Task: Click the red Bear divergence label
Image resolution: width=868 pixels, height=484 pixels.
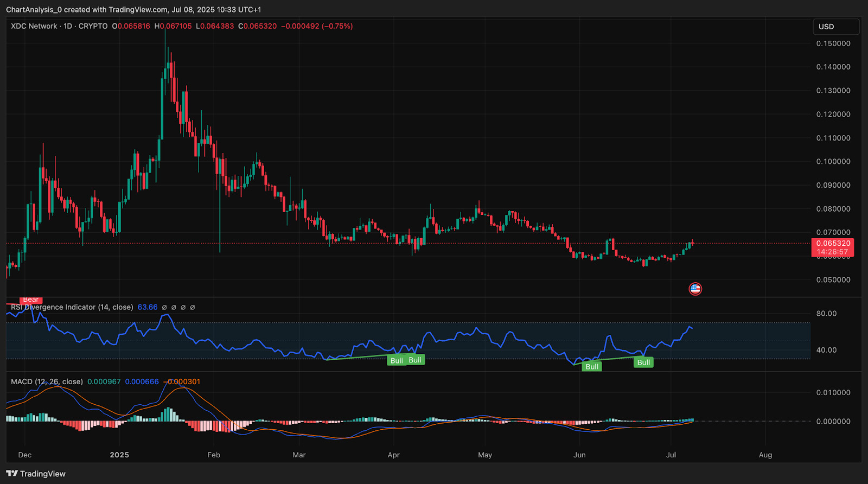Action: pyautogui.click(x=31, y=300)
